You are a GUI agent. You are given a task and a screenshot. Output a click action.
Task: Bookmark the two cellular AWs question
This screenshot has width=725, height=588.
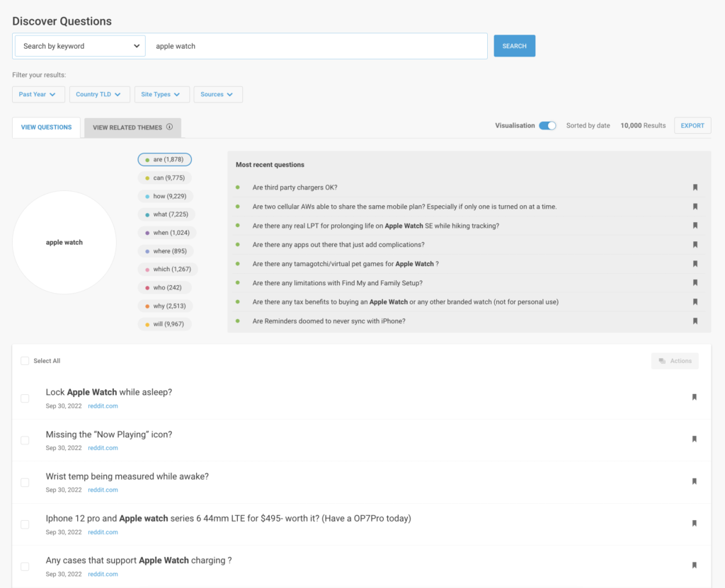pyautogui.click(x=695, y=207)
